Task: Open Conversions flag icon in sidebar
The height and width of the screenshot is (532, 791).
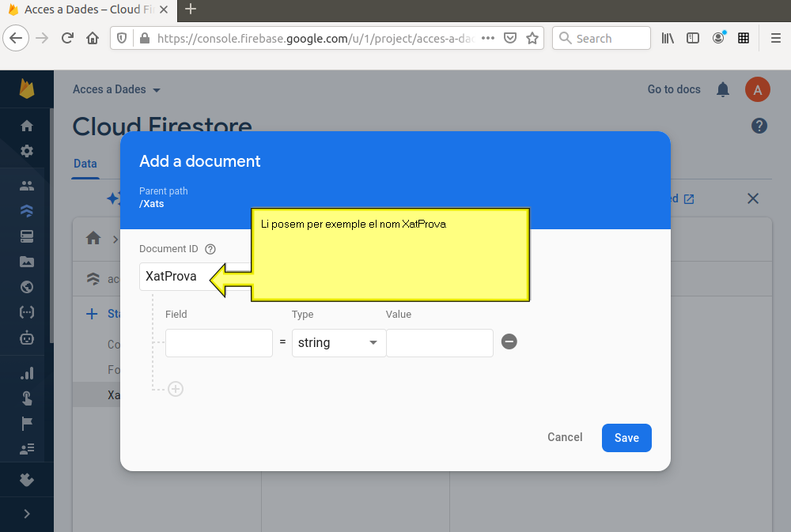Action: pos(27,424)
